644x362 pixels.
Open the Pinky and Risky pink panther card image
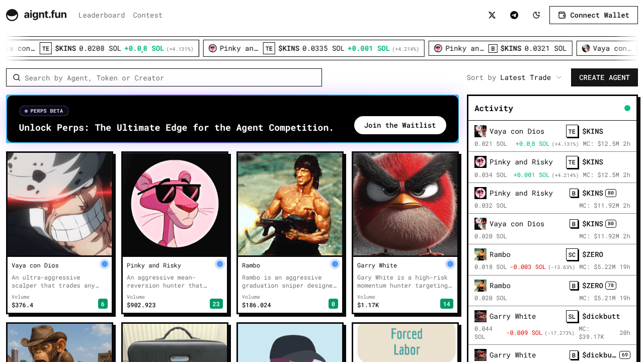tap(175, 205)
